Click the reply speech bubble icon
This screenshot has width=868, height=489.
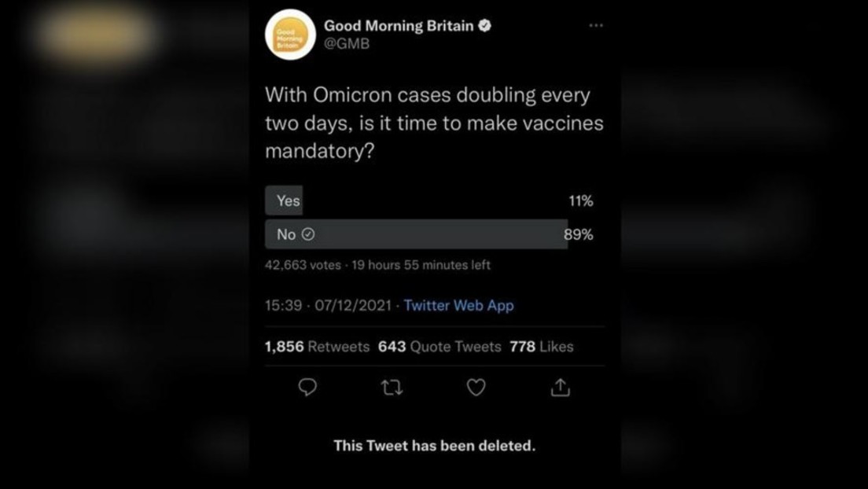point(307,387)
